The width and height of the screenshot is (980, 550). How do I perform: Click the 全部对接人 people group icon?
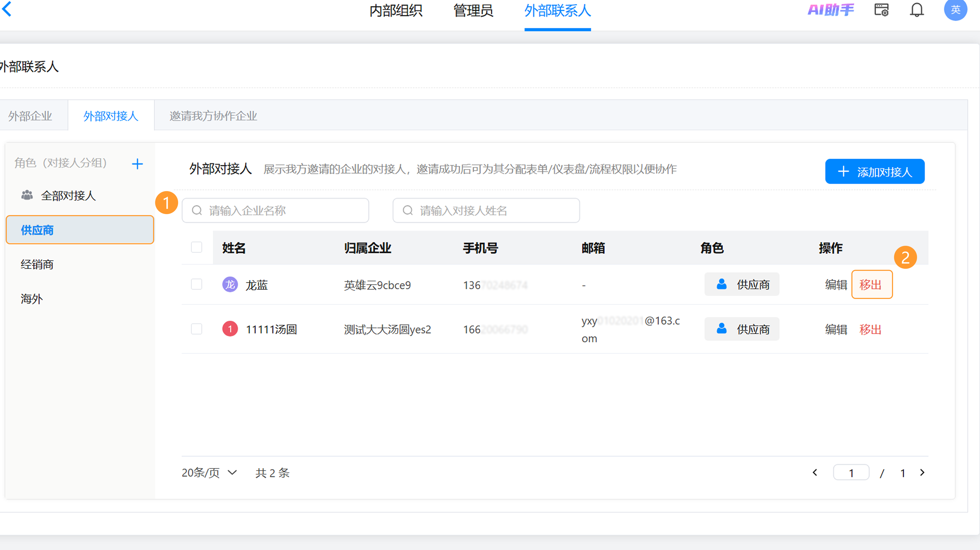(x=27, y=195)
